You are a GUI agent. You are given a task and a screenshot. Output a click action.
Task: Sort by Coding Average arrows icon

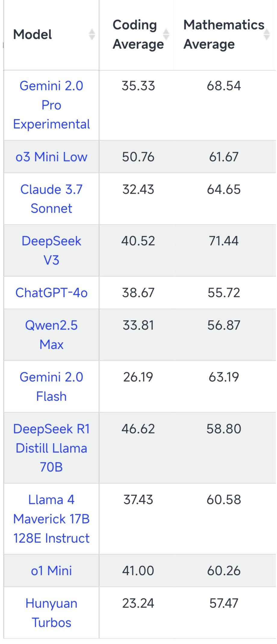(166, 35)
